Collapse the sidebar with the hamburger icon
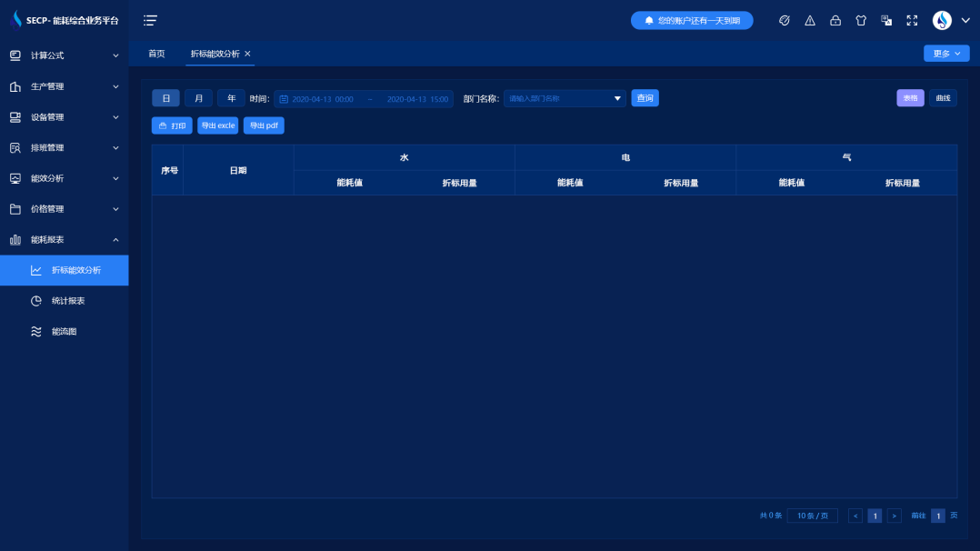This screenshot has width=980, height=551. [x=150, y=20]
